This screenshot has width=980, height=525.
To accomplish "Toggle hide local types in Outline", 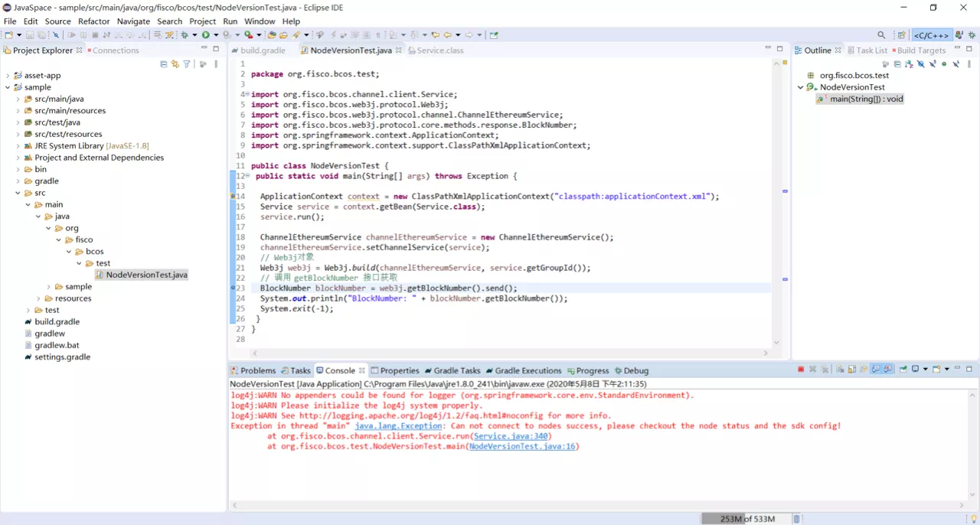I will pos(956,64).
